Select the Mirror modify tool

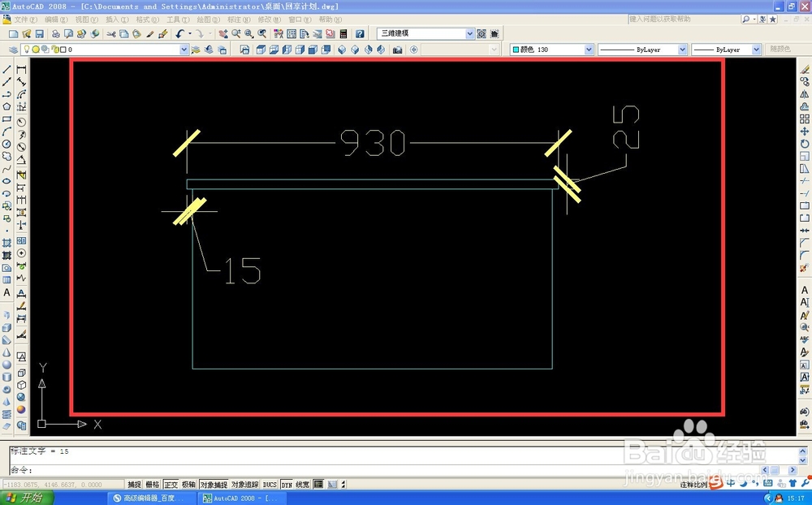804,94
